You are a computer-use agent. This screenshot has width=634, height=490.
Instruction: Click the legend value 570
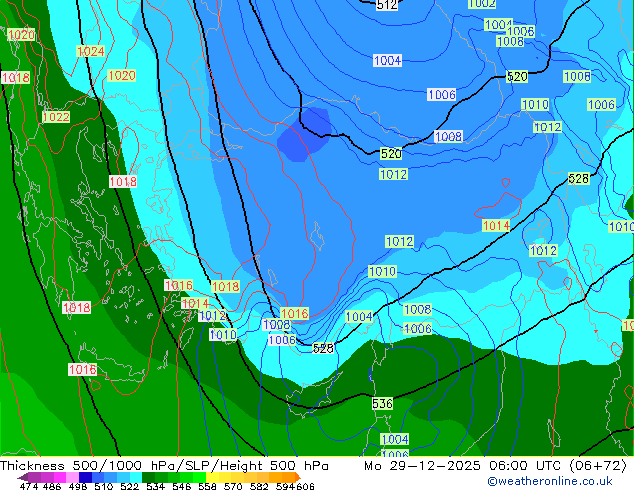pyautogui.click(x=233, y=486)
